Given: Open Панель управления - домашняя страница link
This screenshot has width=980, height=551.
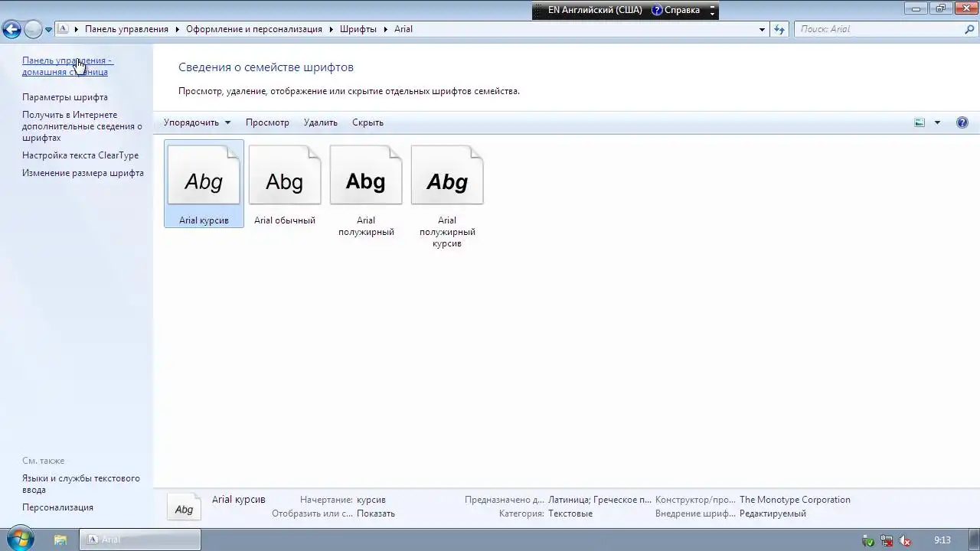Looking at the screenshot, I should coord(67,66).
